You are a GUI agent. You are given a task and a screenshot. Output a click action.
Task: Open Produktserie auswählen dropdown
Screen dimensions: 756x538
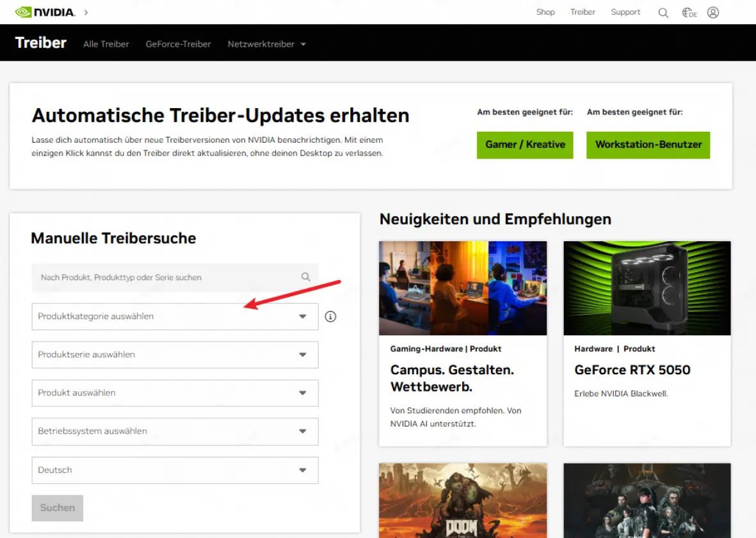pos(175,354)
